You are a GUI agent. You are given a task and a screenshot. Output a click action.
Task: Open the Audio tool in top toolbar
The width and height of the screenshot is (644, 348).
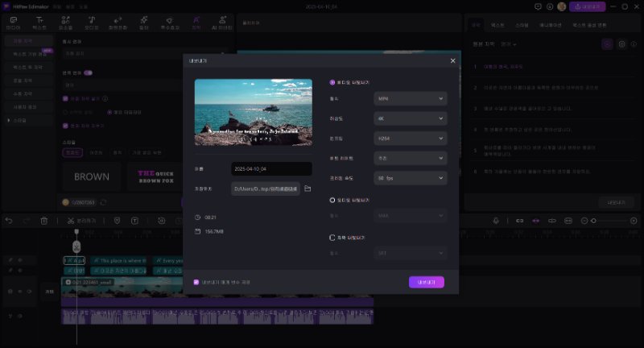tap(92, 23)
